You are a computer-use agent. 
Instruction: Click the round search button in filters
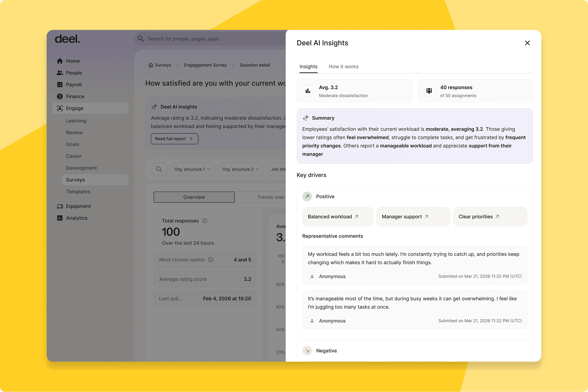[159, 169]
